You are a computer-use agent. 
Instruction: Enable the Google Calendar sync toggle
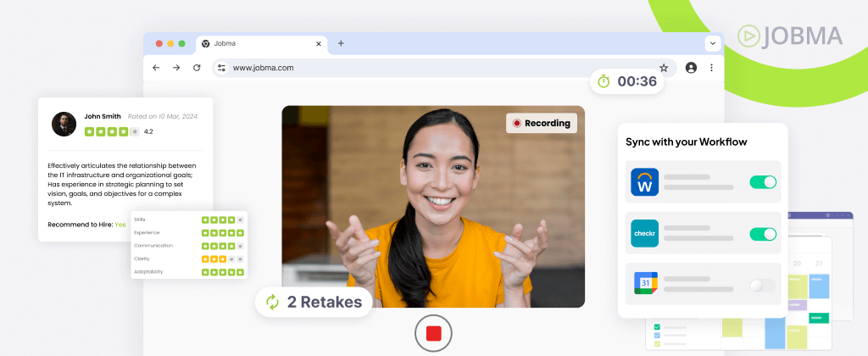763,285
